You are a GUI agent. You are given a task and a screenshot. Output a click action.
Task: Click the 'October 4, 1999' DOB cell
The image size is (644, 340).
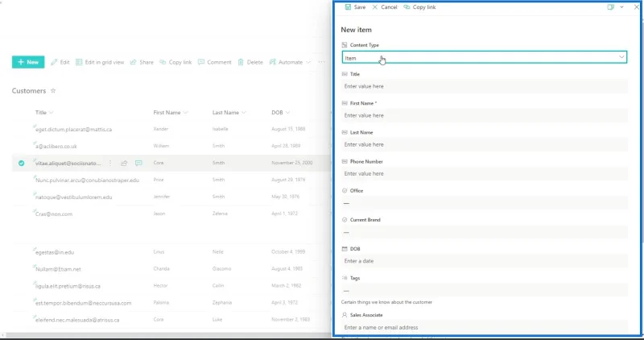287,252
